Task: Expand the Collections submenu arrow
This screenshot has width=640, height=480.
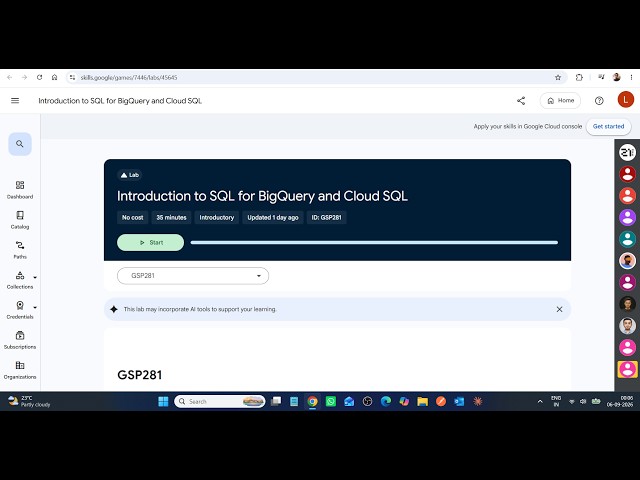Action: pyautogui.click(x=35, y=278)
